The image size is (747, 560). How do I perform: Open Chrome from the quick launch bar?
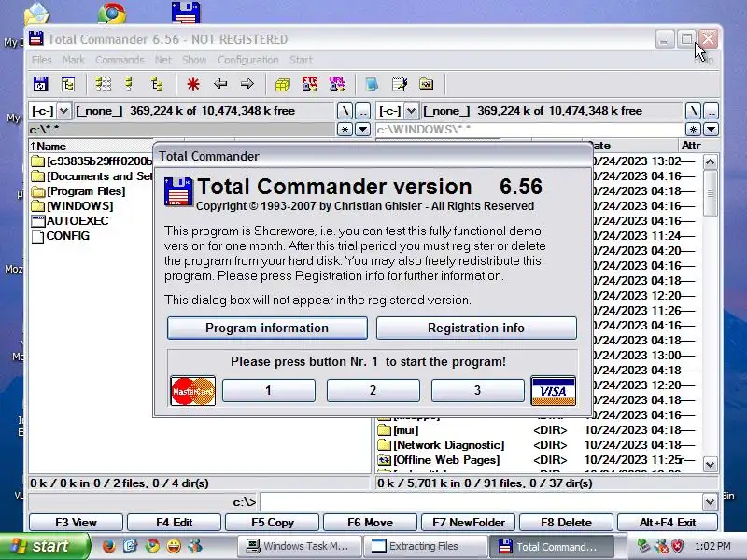(152, 546)
